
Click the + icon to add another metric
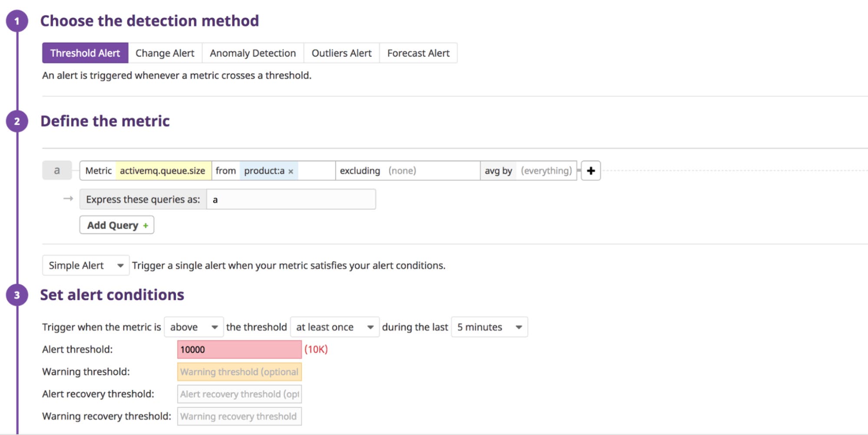(591, 170)
